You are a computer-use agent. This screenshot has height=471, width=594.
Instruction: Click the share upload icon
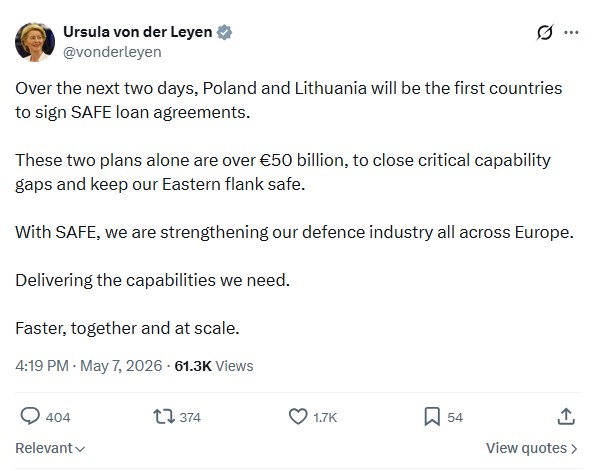tap(566, 416)
